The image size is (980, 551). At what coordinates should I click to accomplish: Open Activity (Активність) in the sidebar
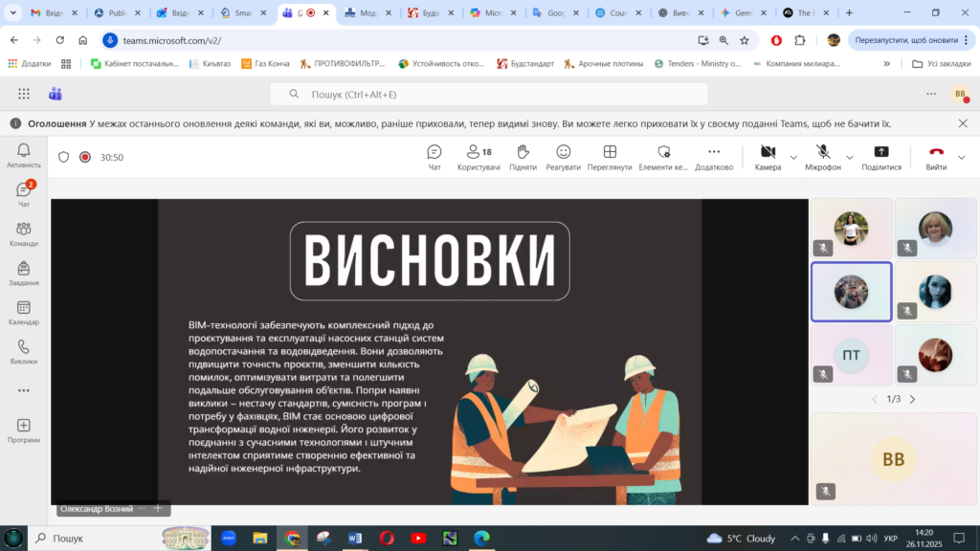click(x=24, y=155)
